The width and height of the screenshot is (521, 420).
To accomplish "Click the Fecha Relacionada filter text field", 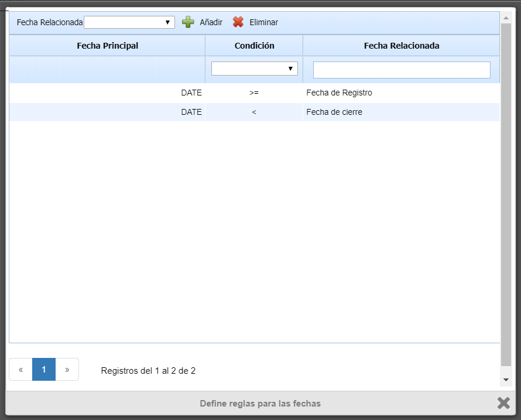I will [x=402, y=70].
